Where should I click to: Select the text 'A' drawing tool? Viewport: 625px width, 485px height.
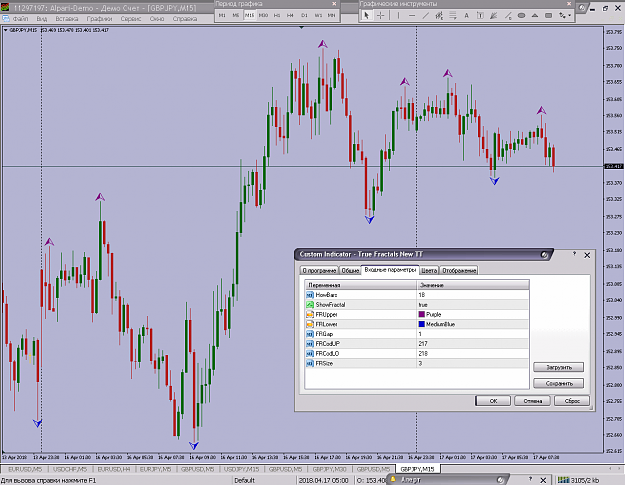coord(466,16)
